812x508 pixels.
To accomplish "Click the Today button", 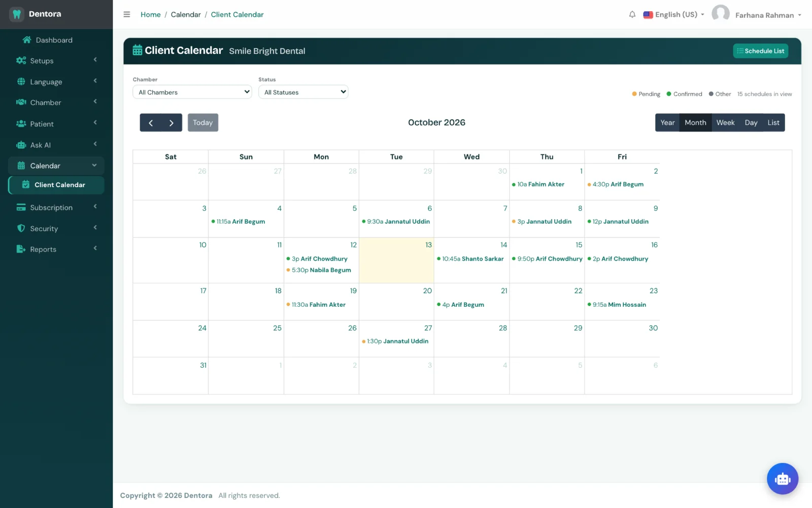I will 203,122.
